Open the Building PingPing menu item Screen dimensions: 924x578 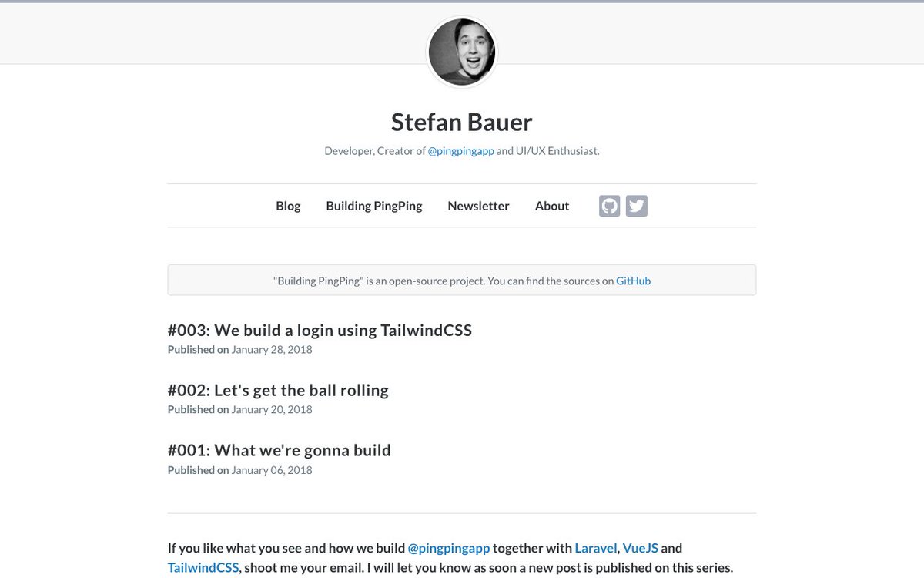pyautogui.click(x=374, y=206)
